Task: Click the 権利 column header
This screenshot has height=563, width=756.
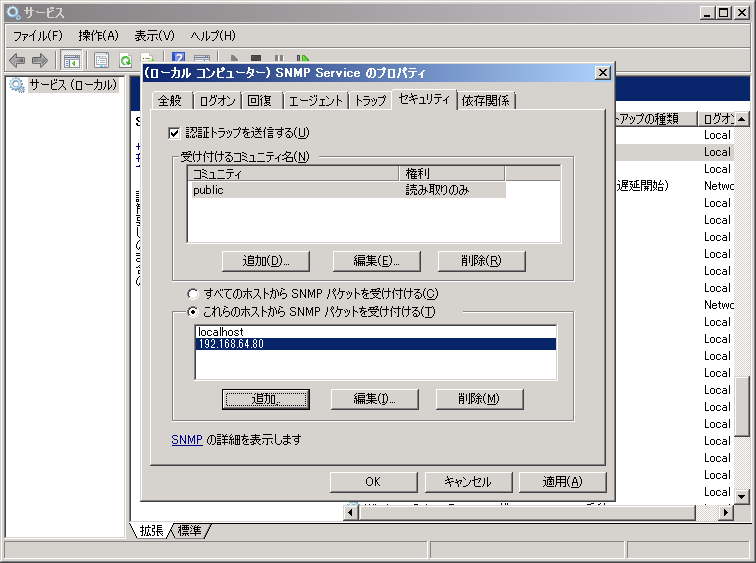Action: (x=452, y=174)
